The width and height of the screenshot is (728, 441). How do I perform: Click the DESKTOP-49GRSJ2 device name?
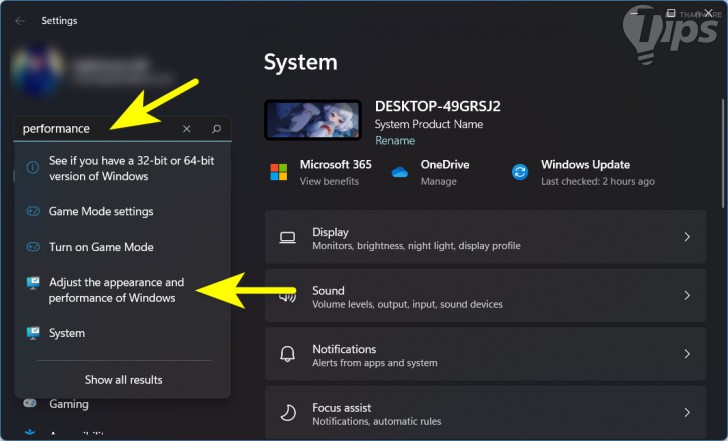click(437, 106)
